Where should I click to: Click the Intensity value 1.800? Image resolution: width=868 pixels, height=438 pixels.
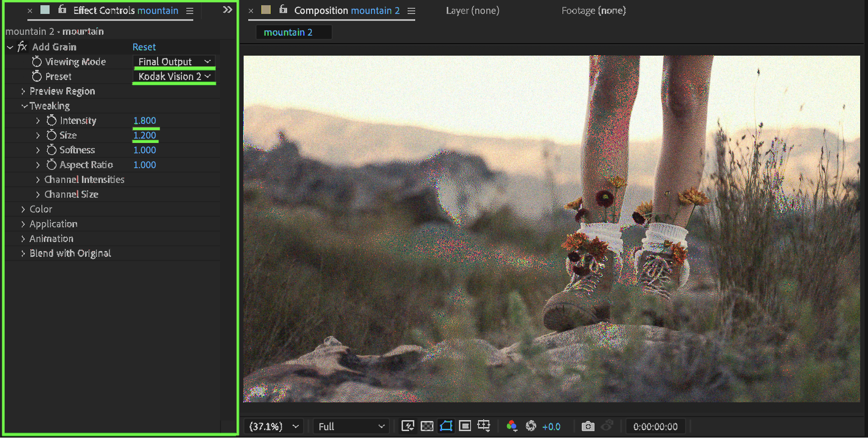145,120
